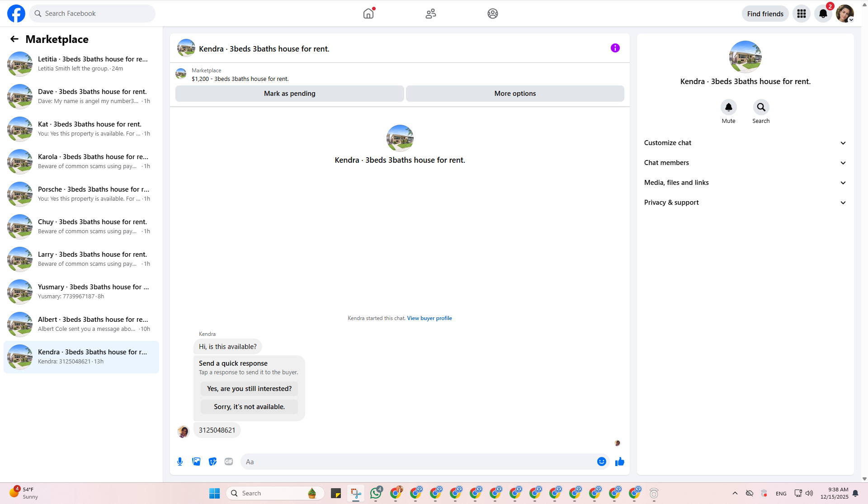Send 'Sorry, it's not available.' quick response

pos(250,407)
